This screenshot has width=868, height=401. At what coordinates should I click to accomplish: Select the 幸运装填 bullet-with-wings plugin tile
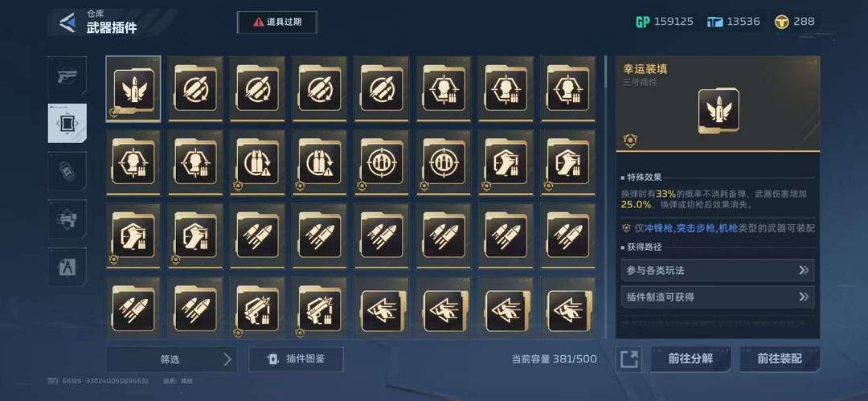pyautogui.click(x=133, y=88)
